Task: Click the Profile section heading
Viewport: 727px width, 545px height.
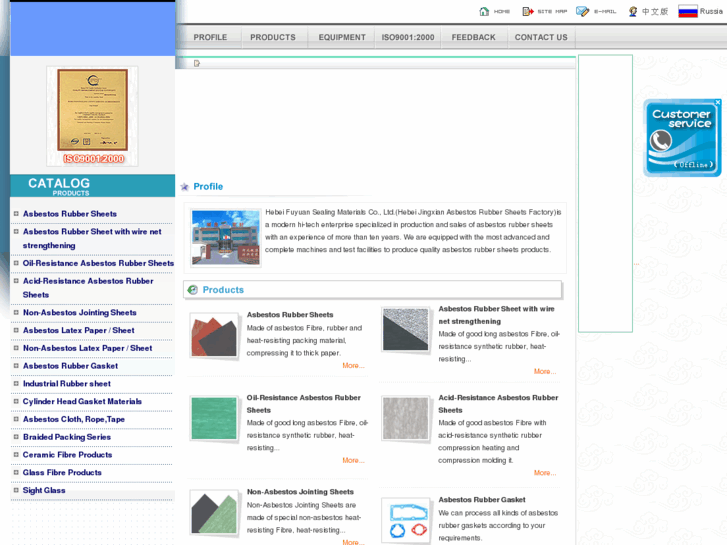Action: [x=208, y=186]
